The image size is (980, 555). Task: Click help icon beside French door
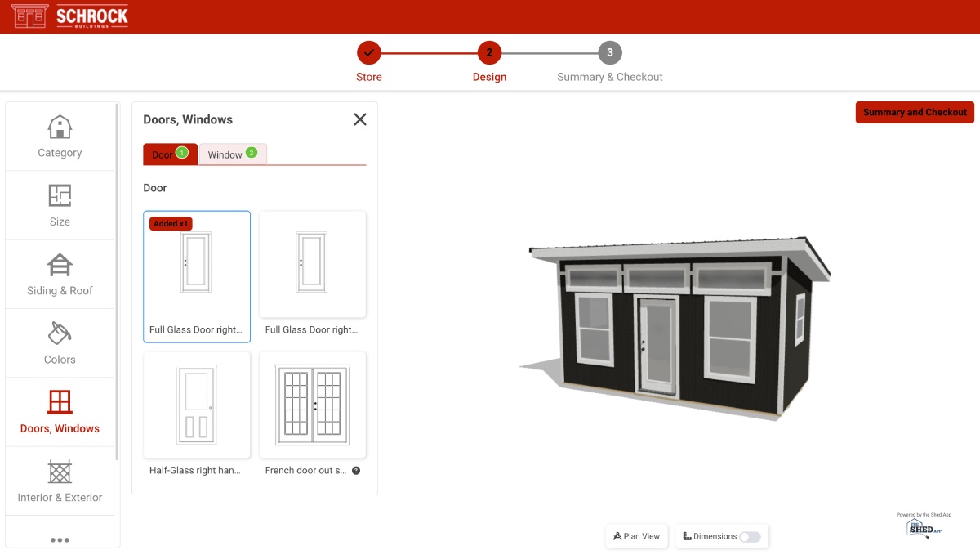356,471
